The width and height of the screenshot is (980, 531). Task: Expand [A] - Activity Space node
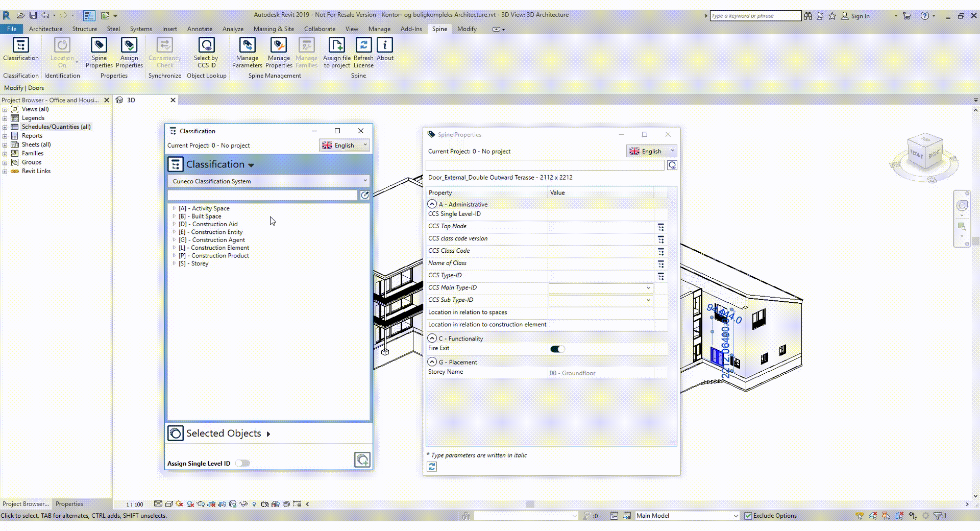click(x=174, y=208)
